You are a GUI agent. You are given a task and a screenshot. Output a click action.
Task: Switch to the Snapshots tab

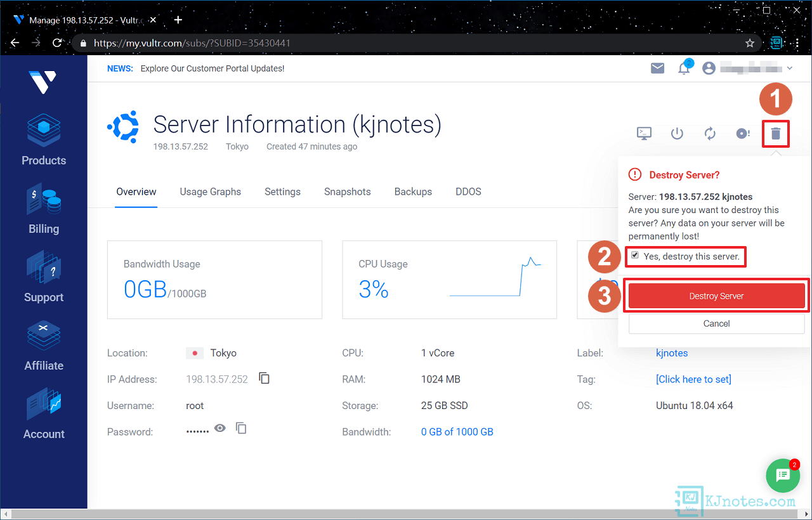(348, 192)
